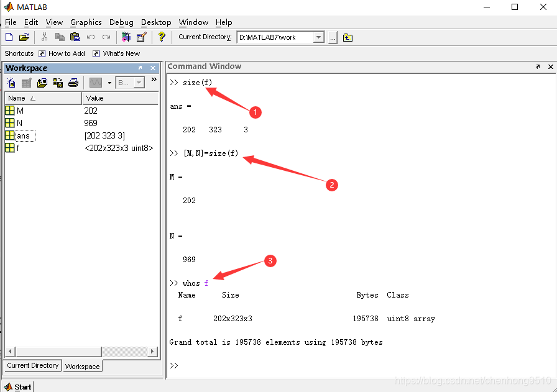Image resolution: width=557 pixels, height=392 pixels.
Task: Click the value <202x323x3 uint8>
Action: pos(119,148)
